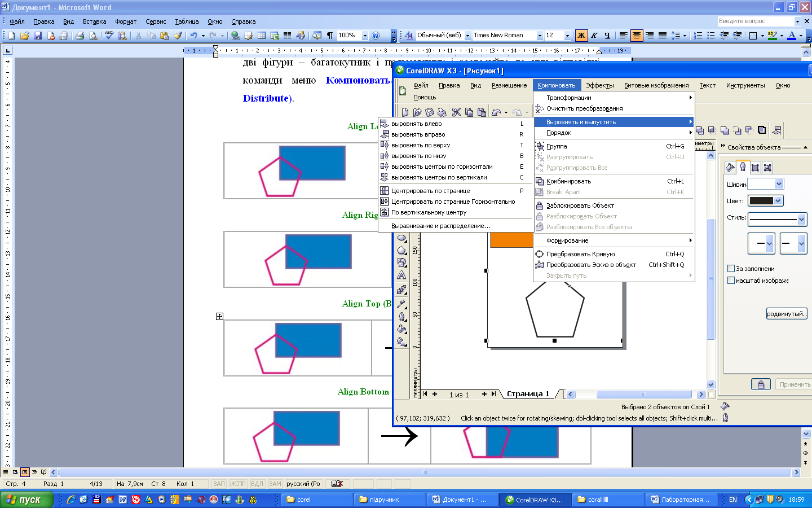
Task: Click the 'Применить' button
Action: coord(795,384)
